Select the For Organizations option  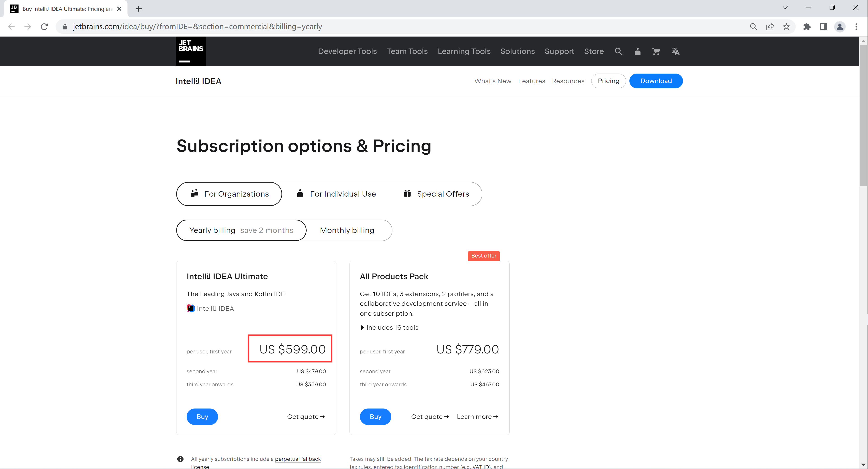pos(229,194)
